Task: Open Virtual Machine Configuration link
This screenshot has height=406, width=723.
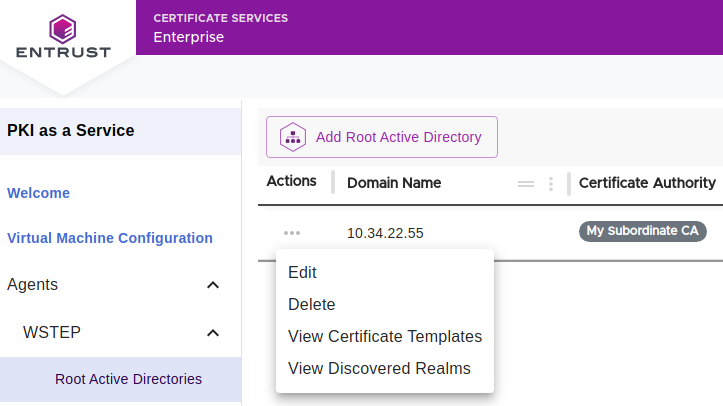Action: [x=110, y=238]
